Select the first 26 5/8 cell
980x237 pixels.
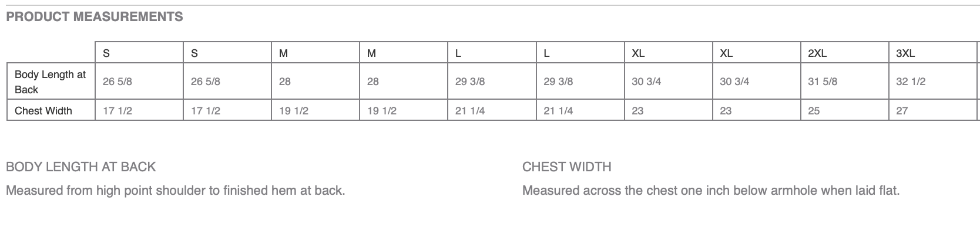(139, 82)
